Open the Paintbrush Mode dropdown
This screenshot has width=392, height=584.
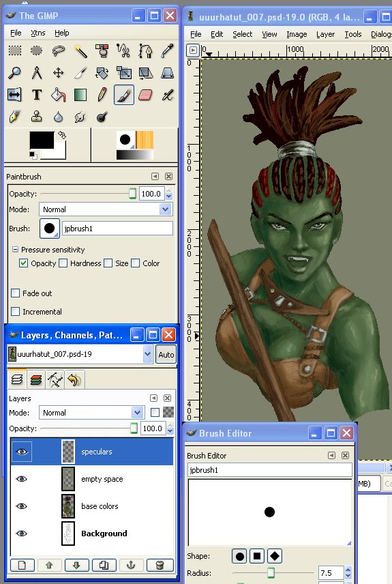[x=106, y=209]
